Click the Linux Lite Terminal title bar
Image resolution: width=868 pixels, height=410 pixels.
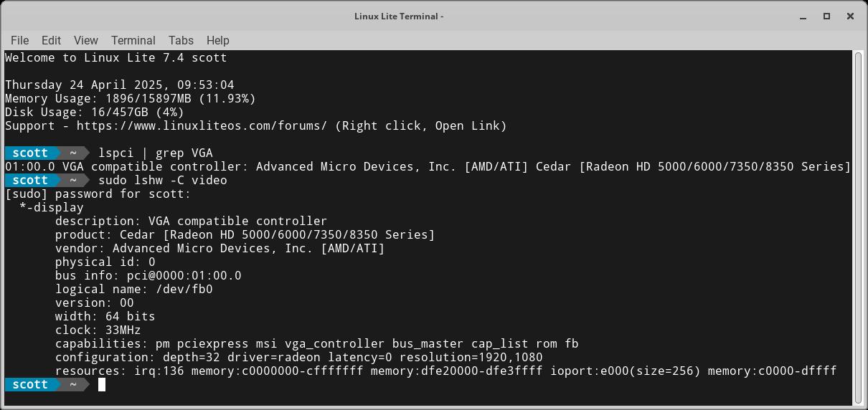(x=398, y=16)
